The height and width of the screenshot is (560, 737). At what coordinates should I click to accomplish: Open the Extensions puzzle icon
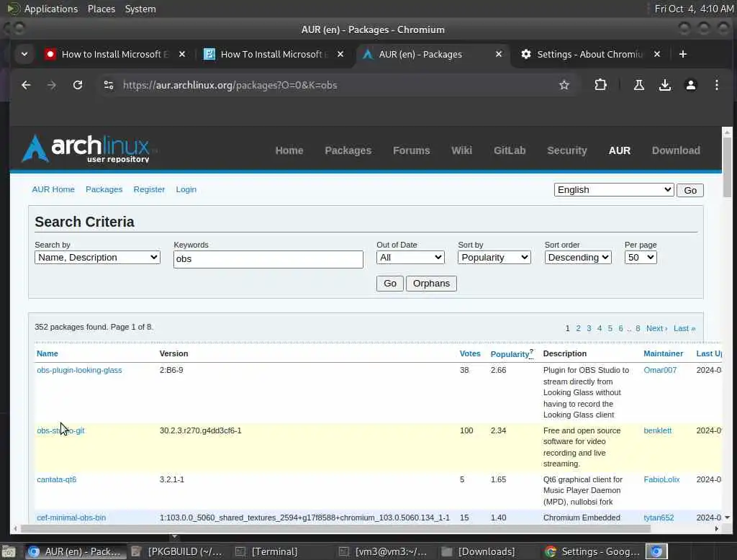point(600,85)
